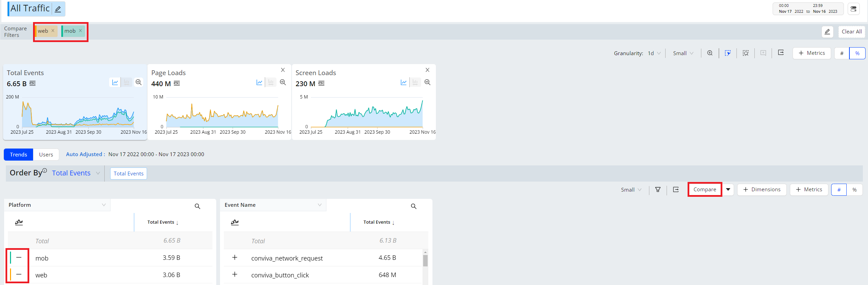Switch Screen Loads to line chart view
Screen dimensions: 868x285
[x=404, y=82]
